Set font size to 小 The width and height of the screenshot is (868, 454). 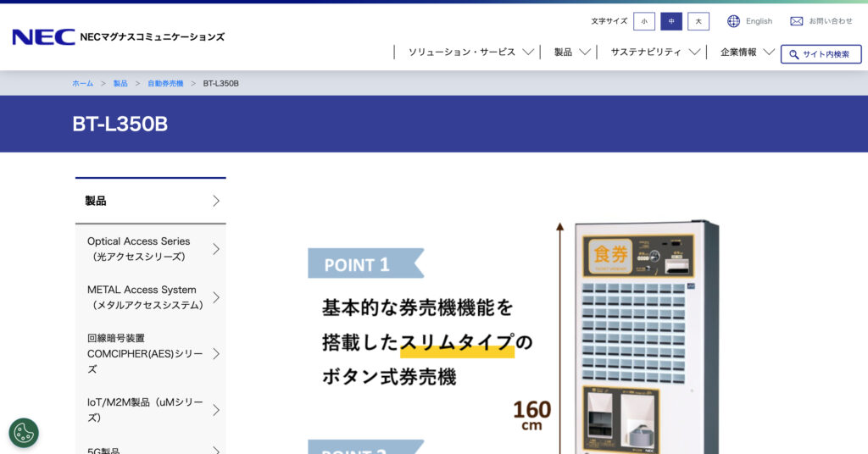[644, 21]
